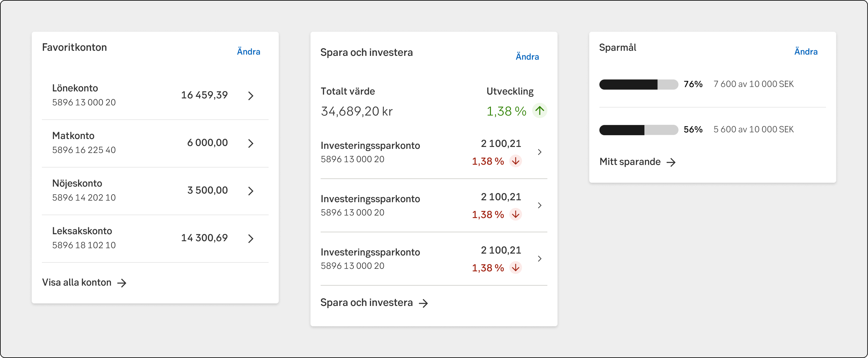
Task: Open Ändra in the Favoritkonton card
Action: [249, 51]
